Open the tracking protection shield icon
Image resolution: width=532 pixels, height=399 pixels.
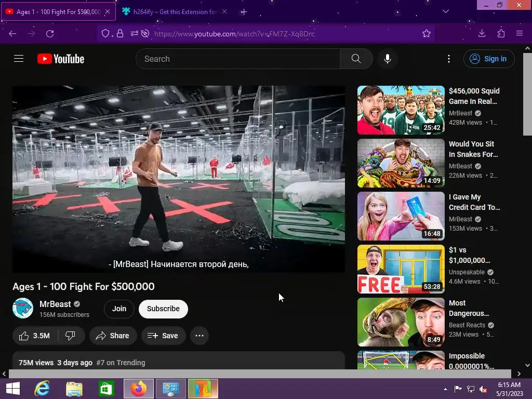point(105,34)
